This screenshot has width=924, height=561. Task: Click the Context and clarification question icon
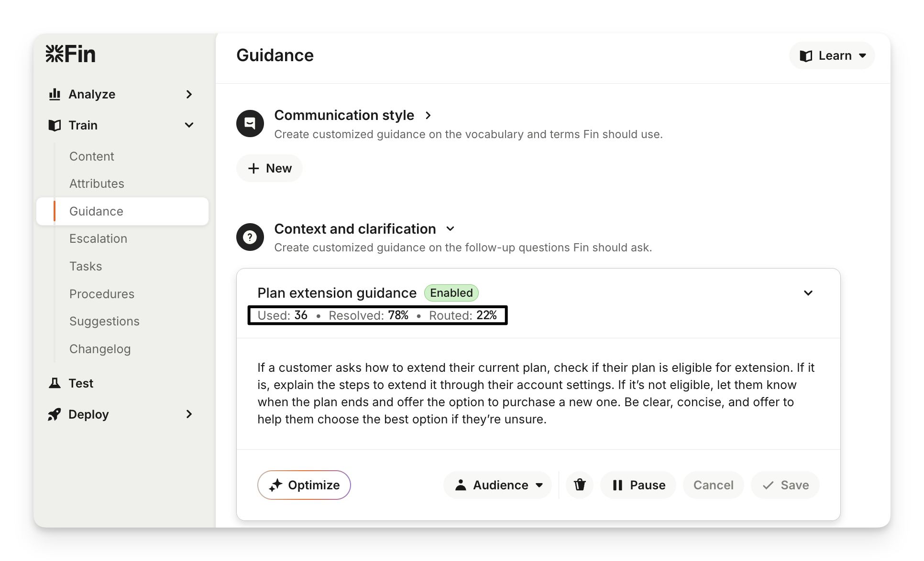click(250, 237)
